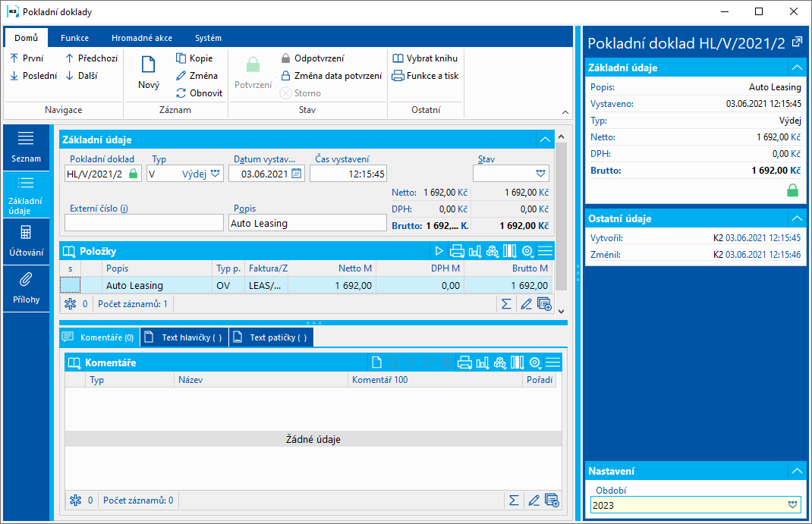
Task: Open hamburger menu in Komentáře toolbar
Action: pos(553,362)
